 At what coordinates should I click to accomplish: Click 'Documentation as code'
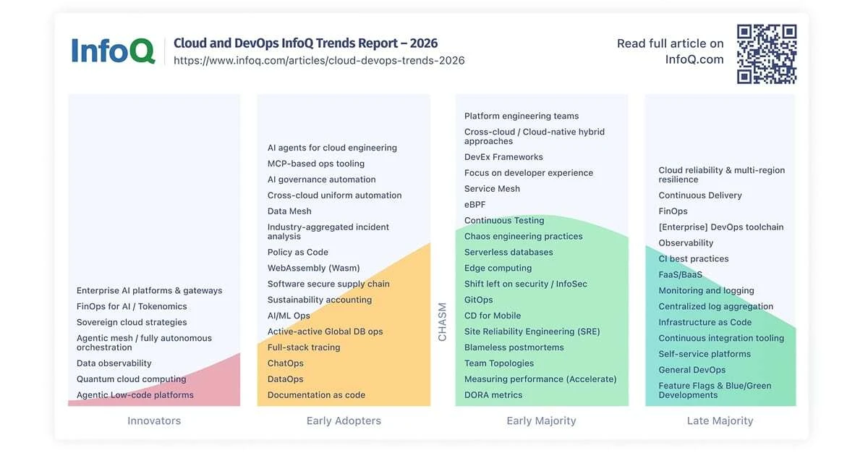click(316, 395)
